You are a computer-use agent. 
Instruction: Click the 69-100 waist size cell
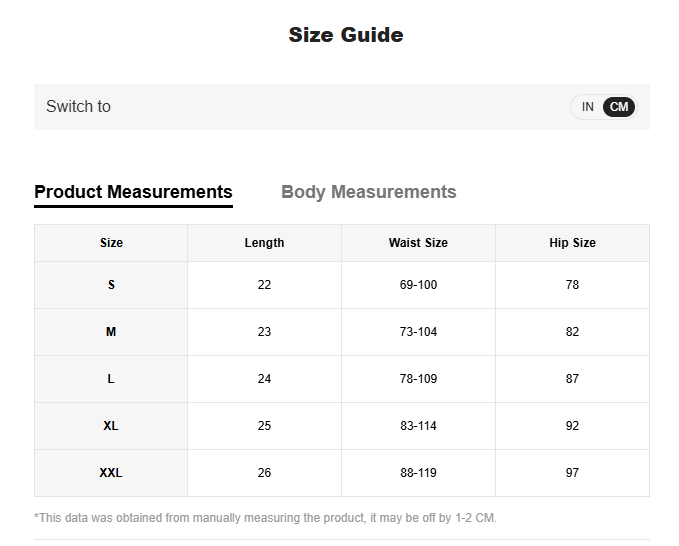point(418,285)
